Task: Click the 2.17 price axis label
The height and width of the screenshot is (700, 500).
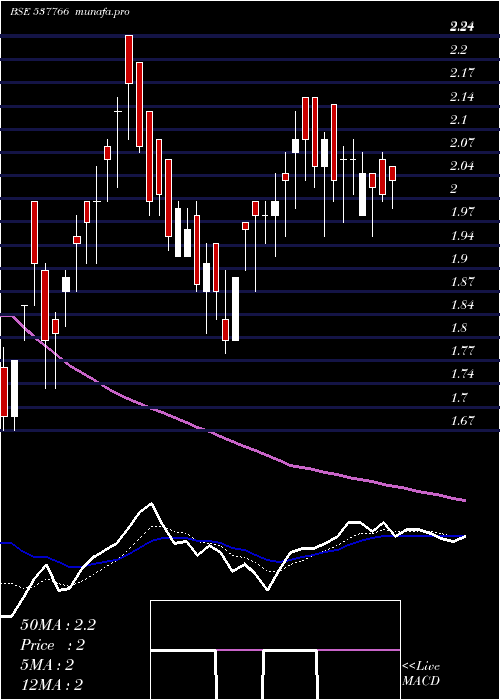Action: (x=462, y=73)
